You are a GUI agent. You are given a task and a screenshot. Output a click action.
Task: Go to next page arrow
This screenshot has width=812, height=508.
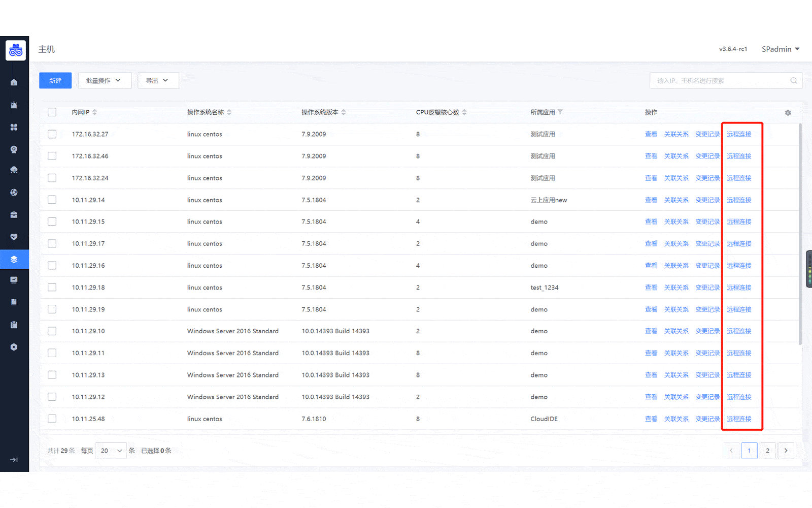(x=786, y=451)
